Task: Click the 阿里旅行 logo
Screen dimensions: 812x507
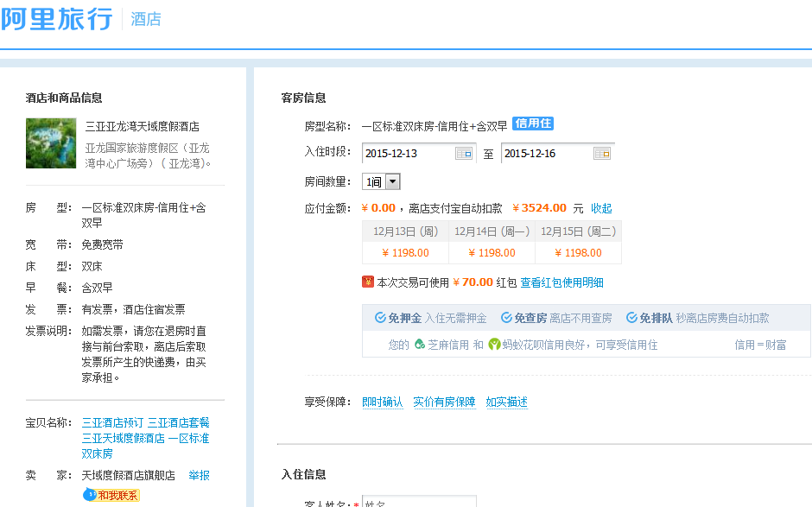Action: coord(57,19)
